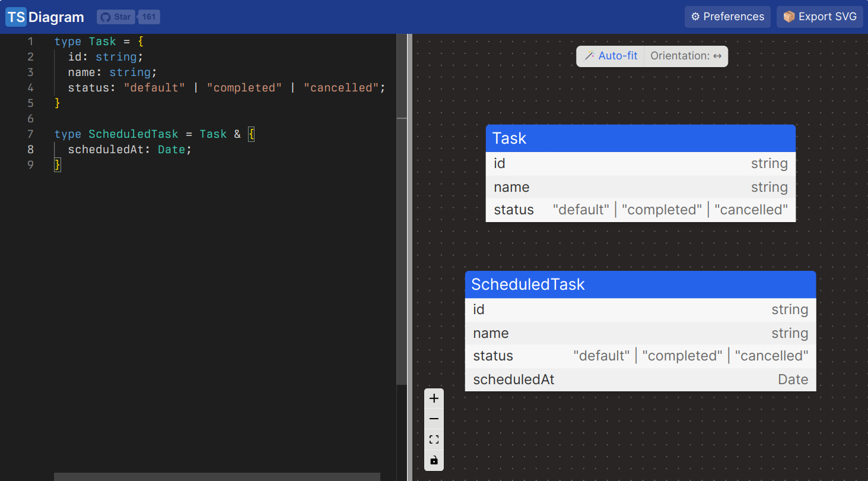Select the ScheduledTask node header

click(641, 284)
